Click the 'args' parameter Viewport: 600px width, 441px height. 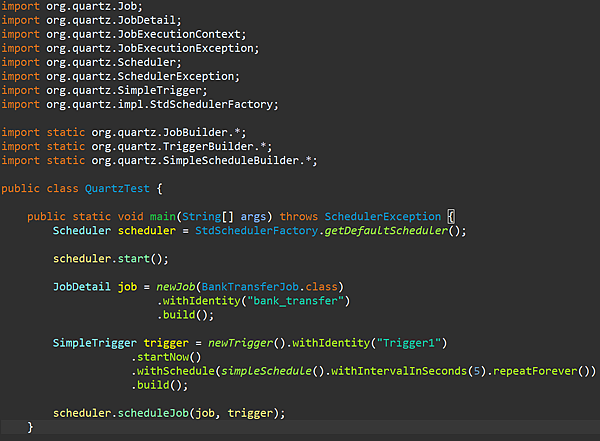(x=253, y=217)
